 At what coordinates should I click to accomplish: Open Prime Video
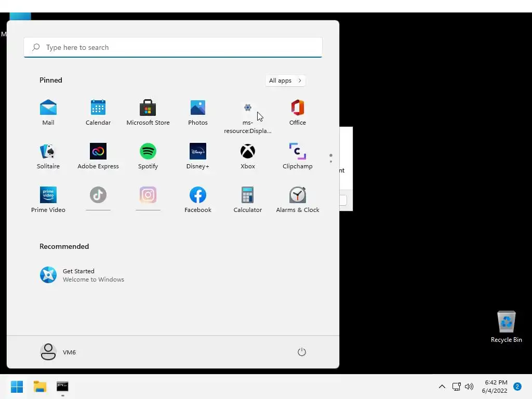[x=48, y=199]
